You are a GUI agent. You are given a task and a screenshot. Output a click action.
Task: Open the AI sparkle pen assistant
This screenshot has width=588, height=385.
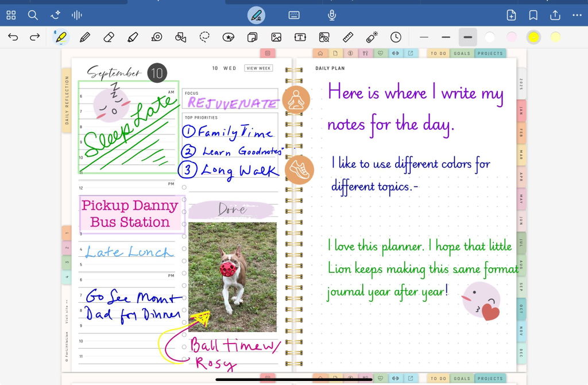point(56,15)
